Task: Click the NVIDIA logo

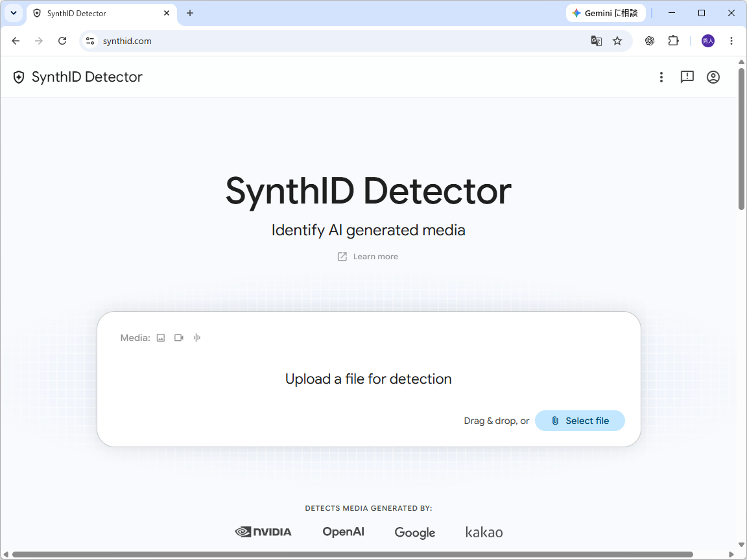Action: pyautogui.click(x=263, y=532)
